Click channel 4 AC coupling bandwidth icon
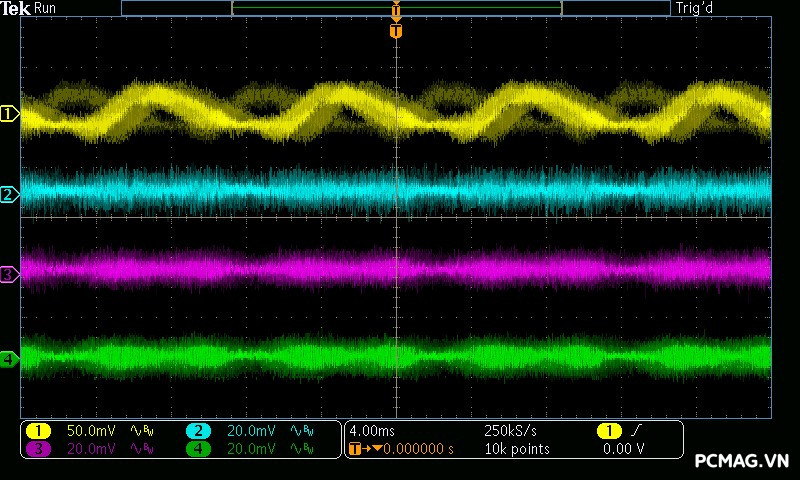The height and width of the screenshot is (480, 800). tap(301, 449)
